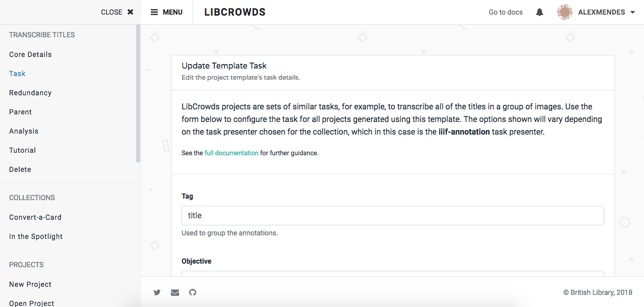Open the Convert-a-Card collection
Screen dimensions: 644x307
click(x=35, y=217)
